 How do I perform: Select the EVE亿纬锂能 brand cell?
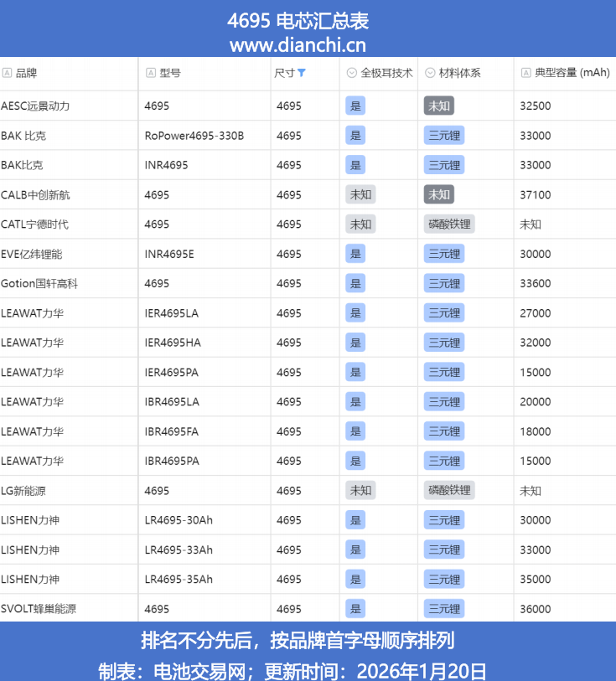coord(32,254)
